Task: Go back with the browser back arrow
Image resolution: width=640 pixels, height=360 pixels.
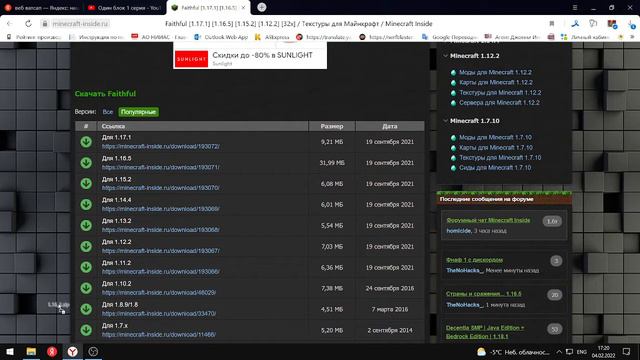Action: point(10,24)
